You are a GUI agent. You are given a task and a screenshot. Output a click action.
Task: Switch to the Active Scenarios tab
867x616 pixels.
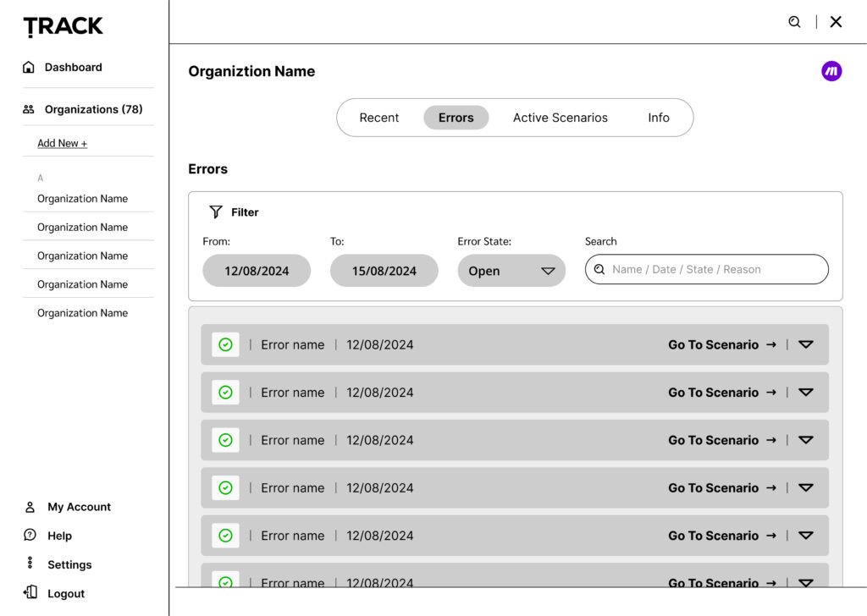[x=560, y=118]
